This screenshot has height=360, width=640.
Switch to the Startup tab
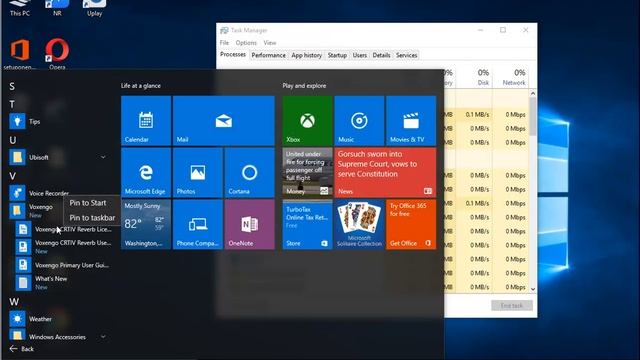click(x=337, y=55)
